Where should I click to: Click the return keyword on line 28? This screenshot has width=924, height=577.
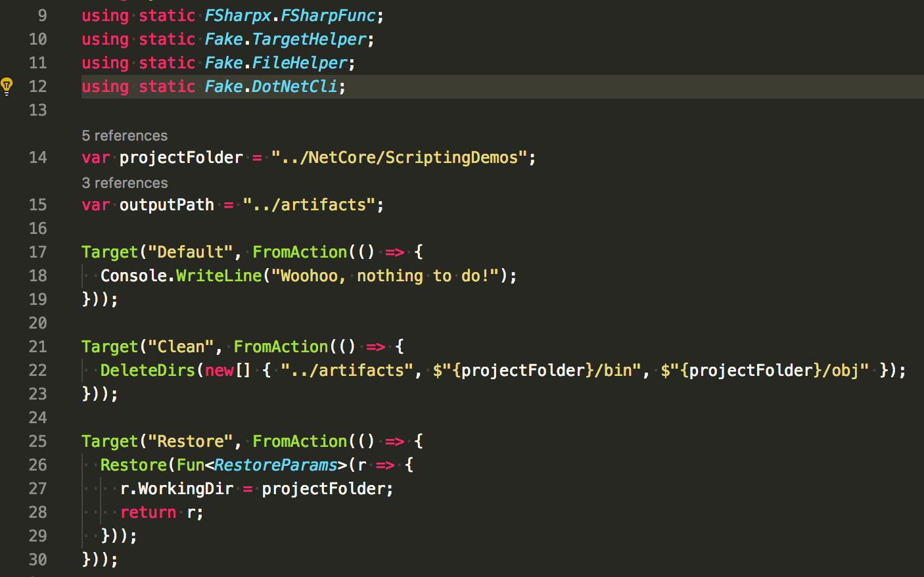[x=147, y=512]
